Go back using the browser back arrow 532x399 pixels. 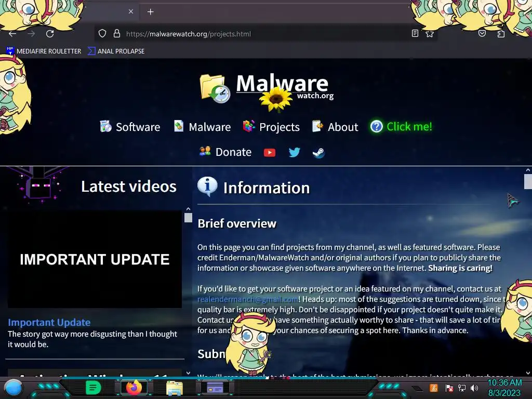12,34
